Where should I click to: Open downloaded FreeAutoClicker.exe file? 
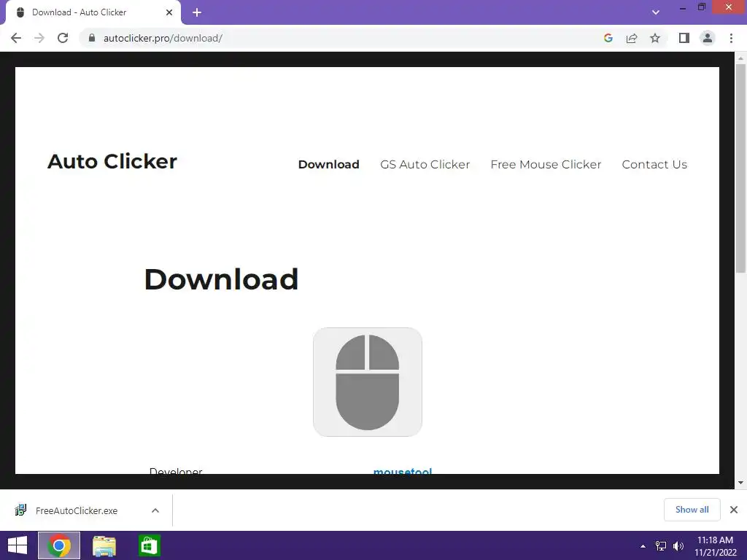point(76,510)
